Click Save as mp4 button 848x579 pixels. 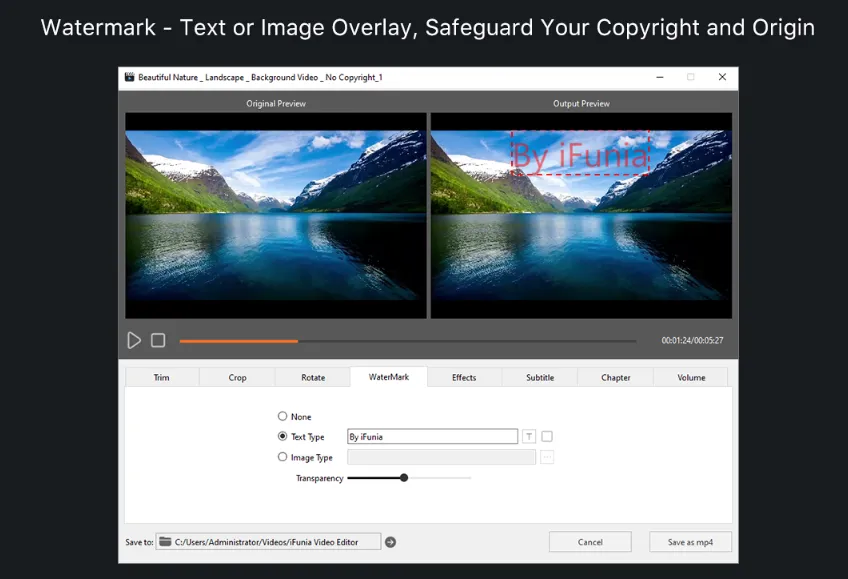coord(690,542)
